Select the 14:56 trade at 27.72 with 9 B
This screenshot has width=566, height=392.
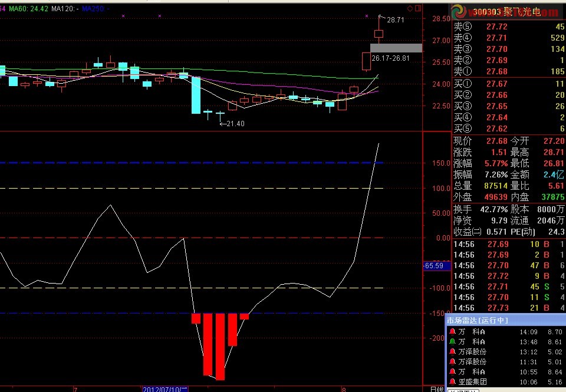click(509, 276)
